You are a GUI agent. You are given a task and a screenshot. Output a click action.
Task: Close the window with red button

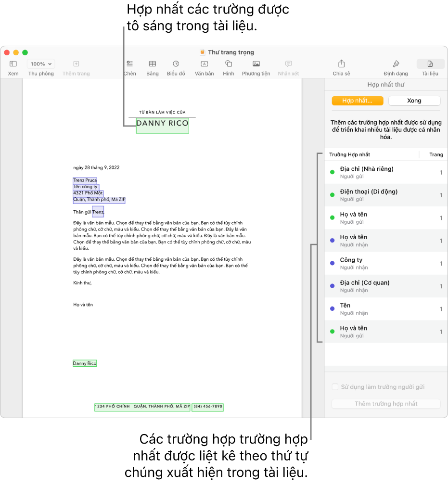pyautogui.click(x=7, y=52)
